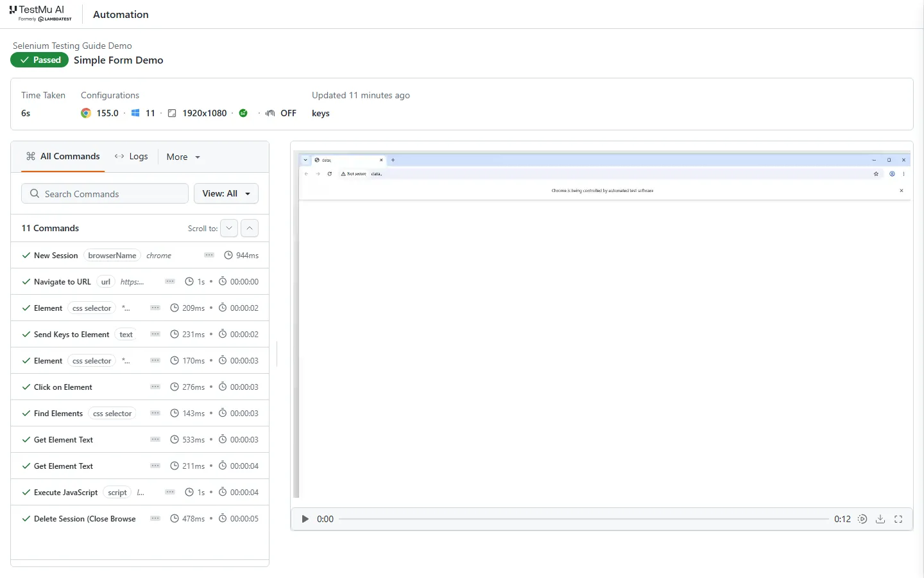Viewport: 924px width, 578px height.
Task: Open playback speed settings icon
Action: 862,519
